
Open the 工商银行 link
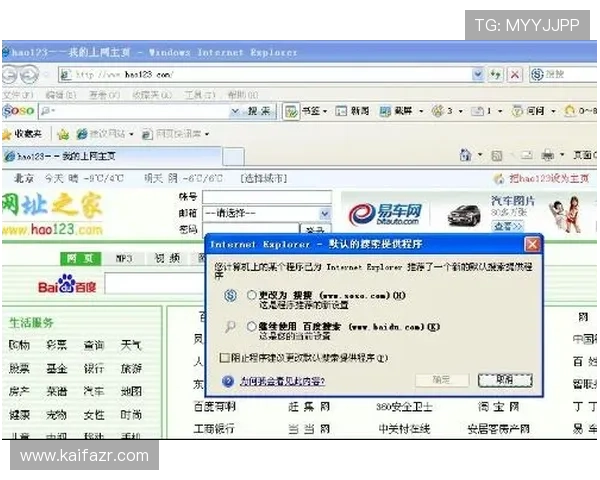[214, 429]
